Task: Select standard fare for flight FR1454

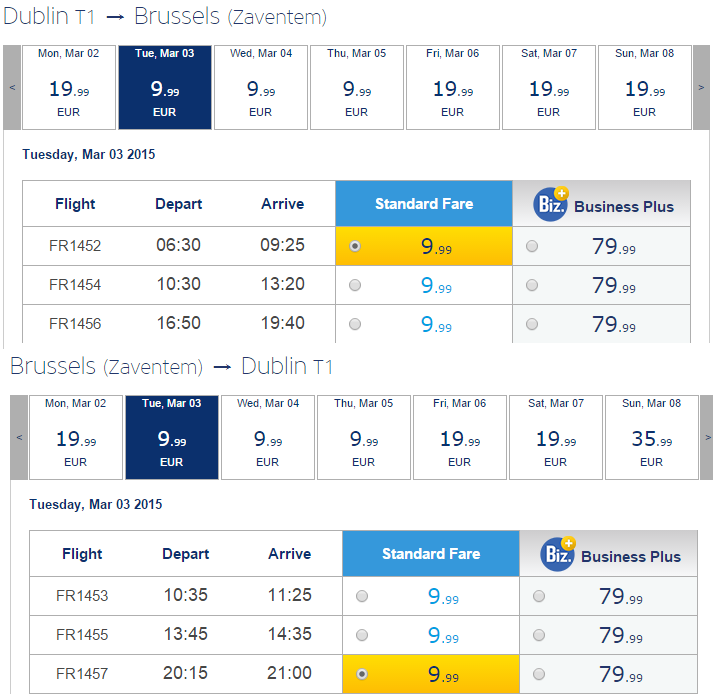Action: [355, 285]
